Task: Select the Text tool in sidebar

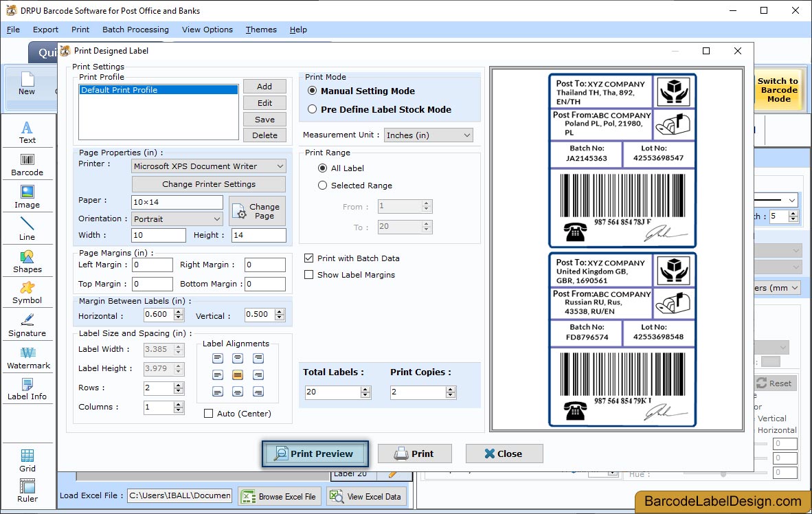Action: pos(27,132)
